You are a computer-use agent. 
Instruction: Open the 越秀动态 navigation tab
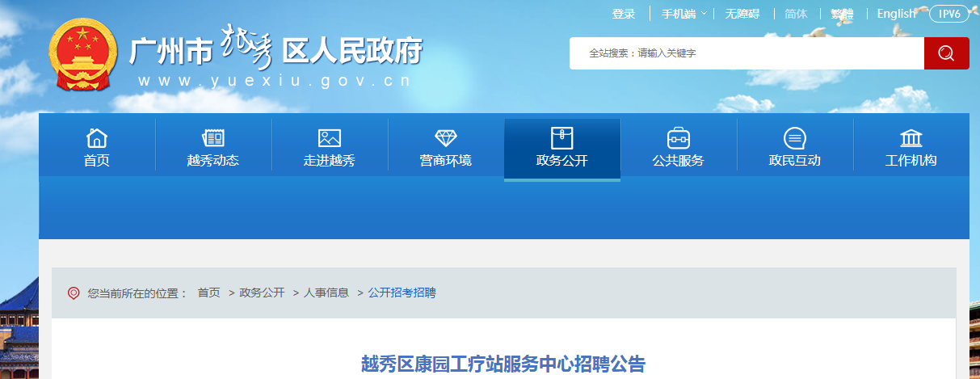[213, 145]
